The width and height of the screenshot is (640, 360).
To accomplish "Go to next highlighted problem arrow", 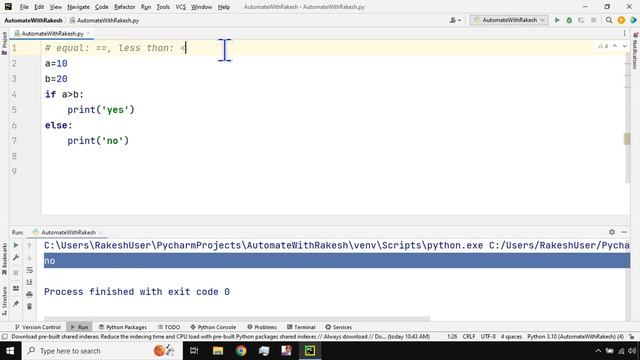I will point(624,46).
